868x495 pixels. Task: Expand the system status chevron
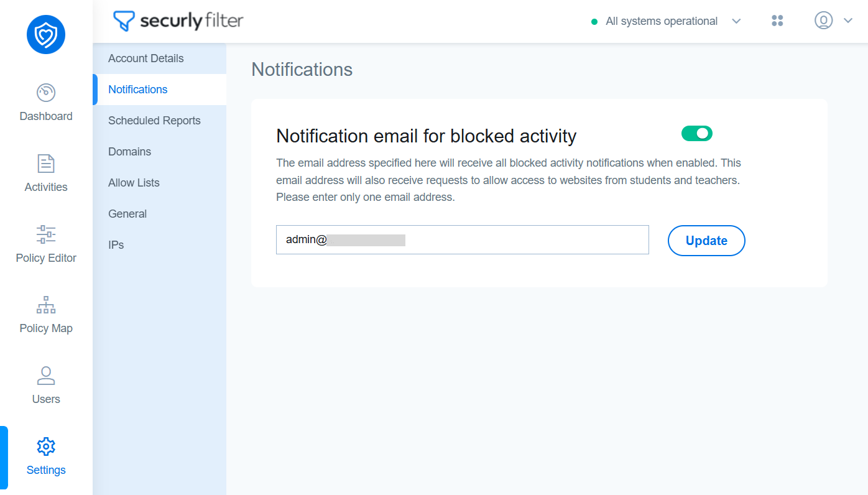[x=736, y=21]
